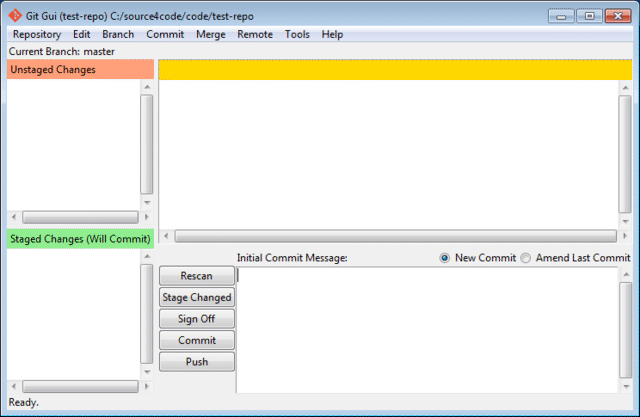
Task: Click the Staged Changes scroll right arrow
Action: pyautogui.click(x=147, y=386)
